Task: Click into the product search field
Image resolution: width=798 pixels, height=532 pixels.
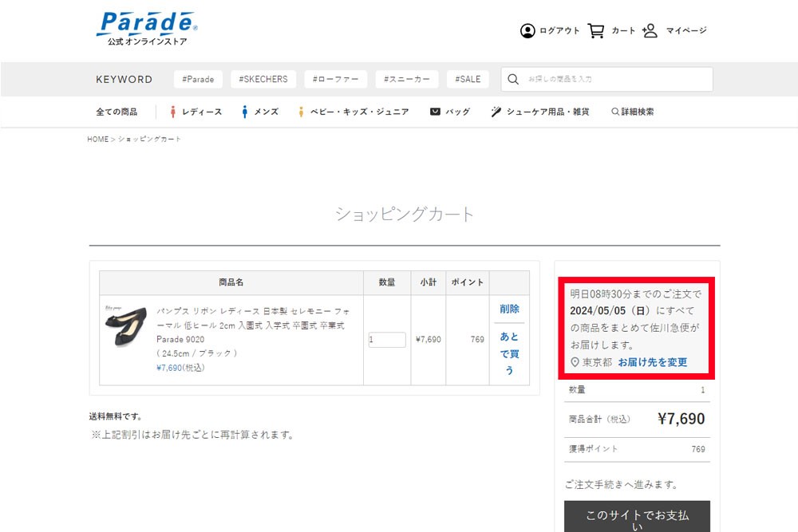Action: [x=614, y=80]
